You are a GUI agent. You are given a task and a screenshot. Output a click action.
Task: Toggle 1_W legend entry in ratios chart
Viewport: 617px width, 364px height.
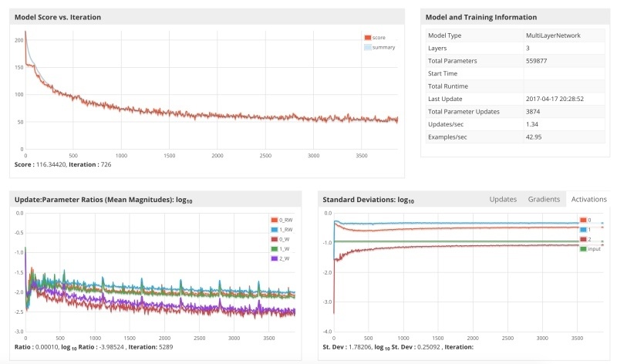(x=281, y=248)
